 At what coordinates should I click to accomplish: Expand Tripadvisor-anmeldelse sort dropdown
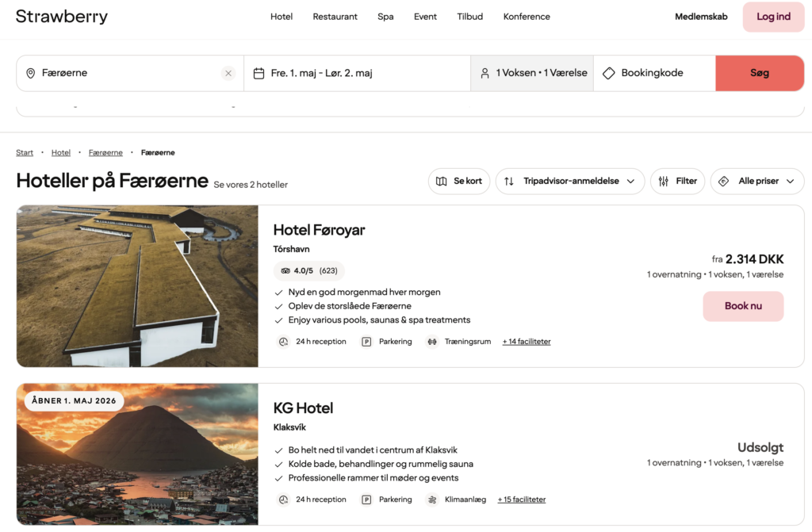[569, 181]
